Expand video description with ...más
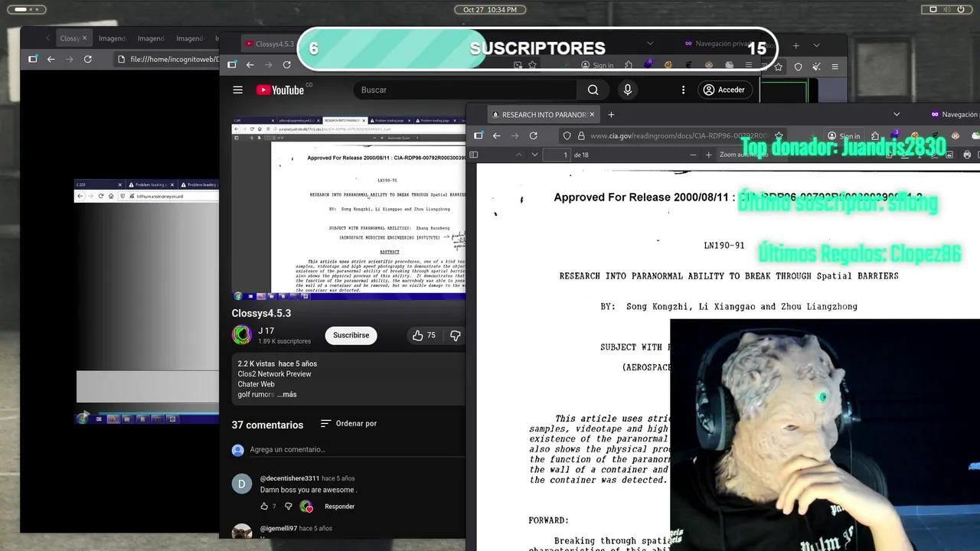This screenshot has height=551, width=980. tap(287, 395)
